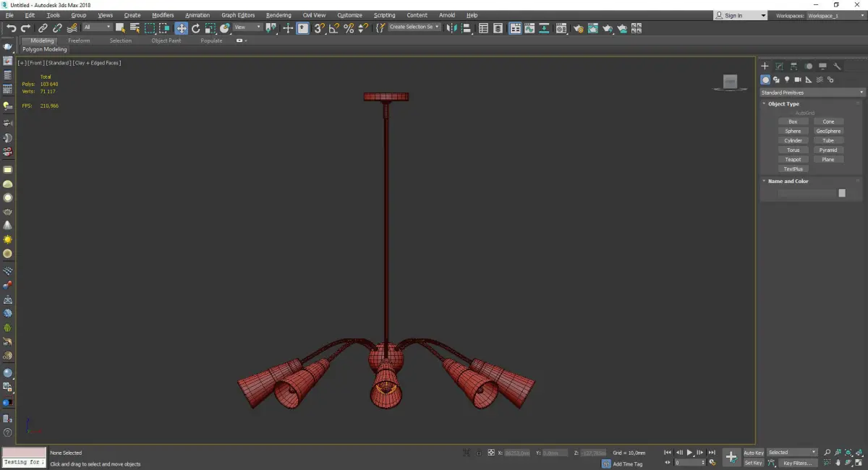868x470 pixels.
Task: Open the selection filter 'All' dropdown
Action: (x=97, y=27)
